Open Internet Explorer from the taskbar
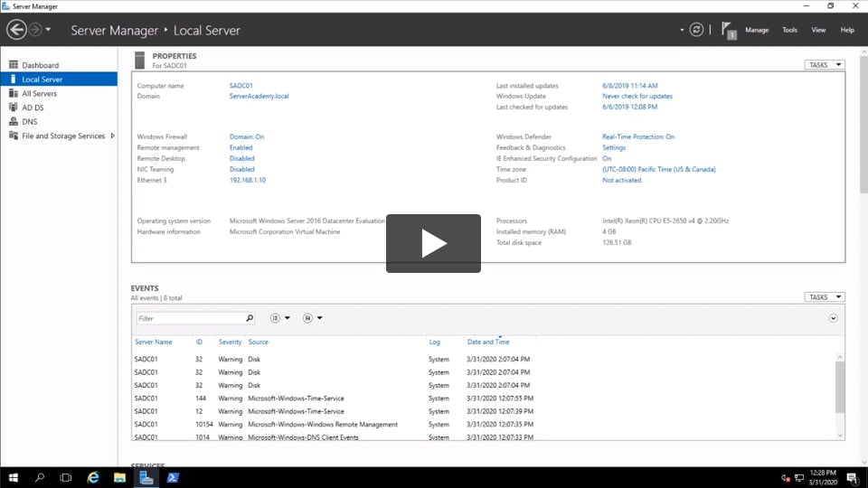The image size is (868, 488). [x=92, y=477]
